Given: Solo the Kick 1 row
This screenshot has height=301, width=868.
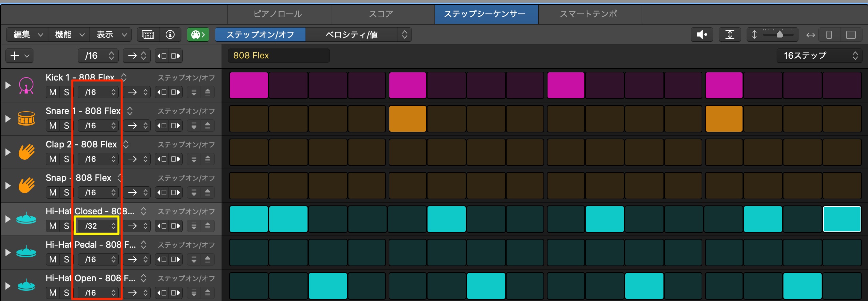Looking at the screenshot, I should (66, 92).
